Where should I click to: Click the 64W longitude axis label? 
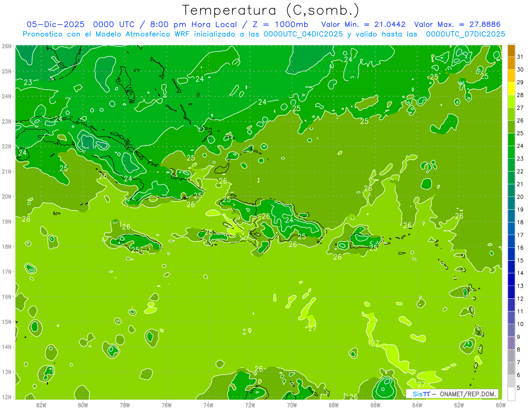(417, 405)
